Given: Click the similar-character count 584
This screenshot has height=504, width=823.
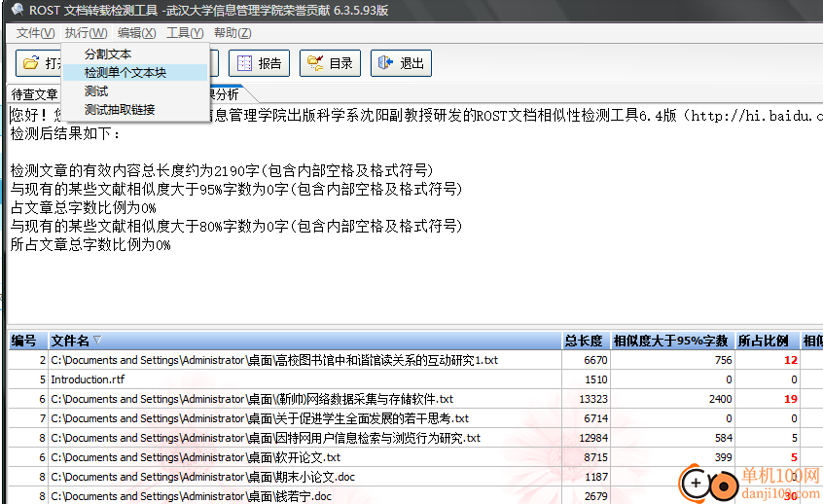Looking at the screenshot, I should (x=723, y=438).
